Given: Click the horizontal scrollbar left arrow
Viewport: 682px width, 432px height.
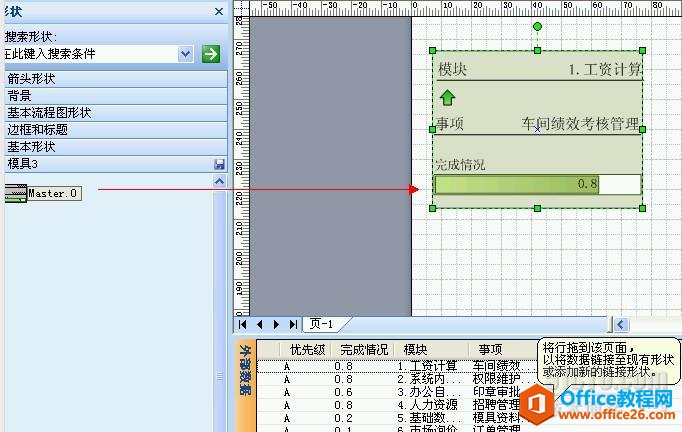Looking at the screenshot, I should pyautogui.click(x=621, y=325).
